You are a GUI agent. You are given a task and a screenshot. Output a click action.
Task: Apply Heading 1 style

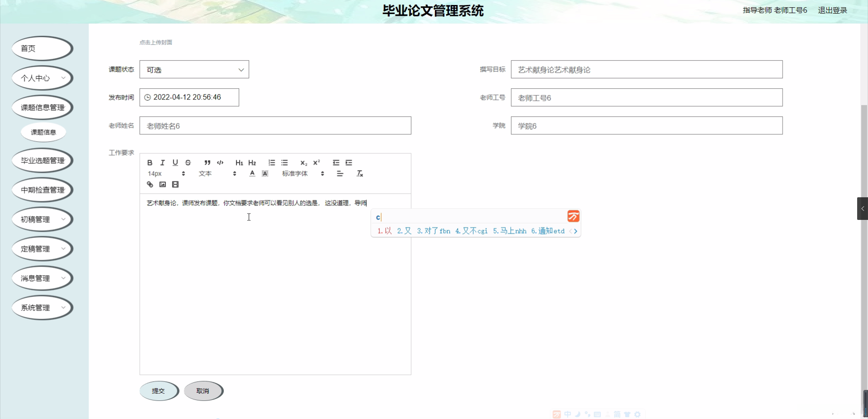(239, 163)
